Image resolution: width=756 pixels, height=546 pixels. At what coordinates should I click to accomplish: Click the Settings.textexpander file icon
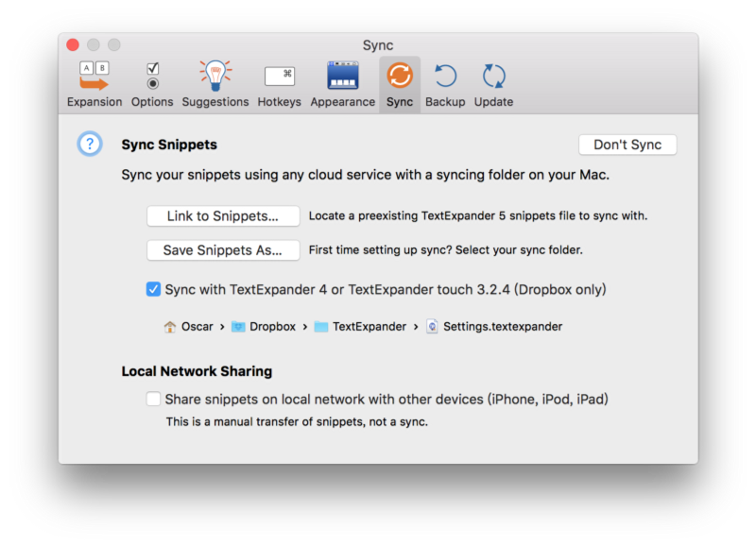coord(432,327)
